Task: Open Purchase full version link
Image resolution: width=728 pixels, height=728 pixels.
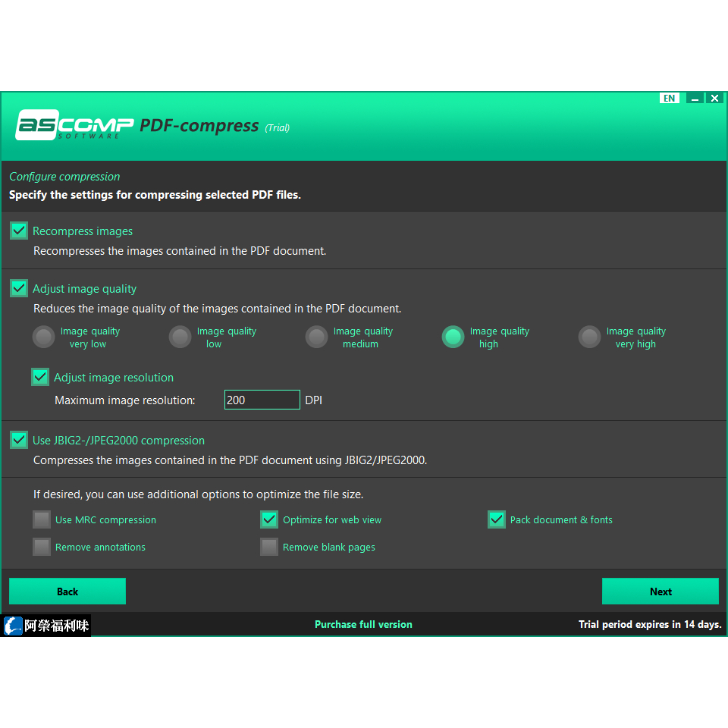Action: (x=363, y=624)
